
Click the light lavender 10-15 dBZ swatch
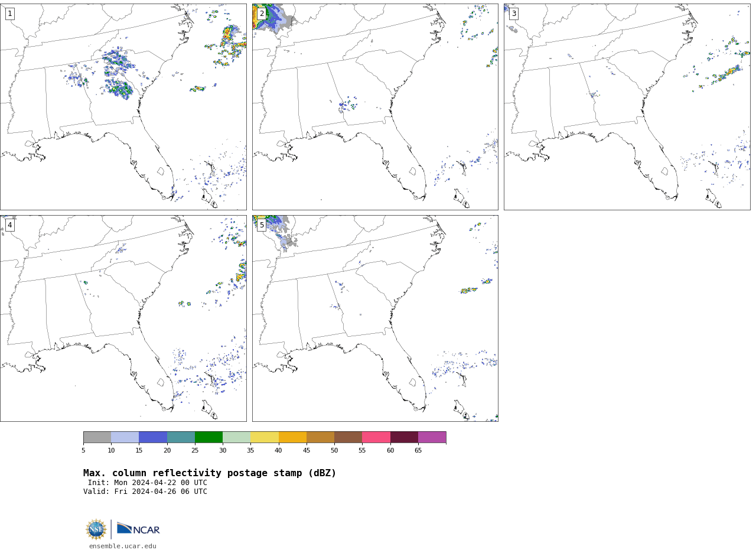click(x=125, y=437)
